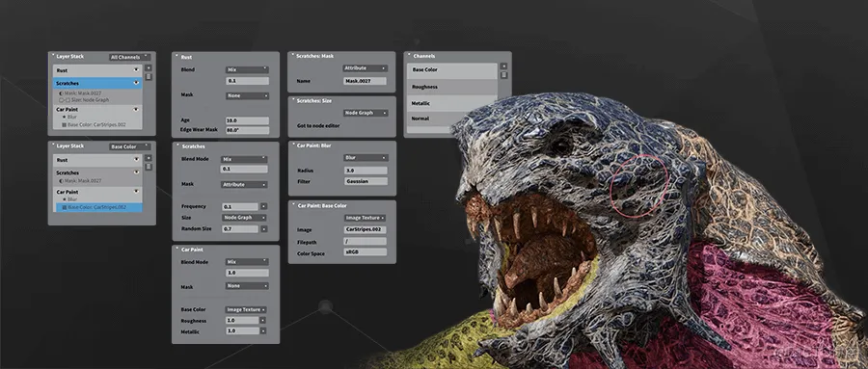Image resolution: width=868 pixels, height=369 pixels.
Task: Delete layer in All Channels Layer Stack
Action: [x=149, y=77]
